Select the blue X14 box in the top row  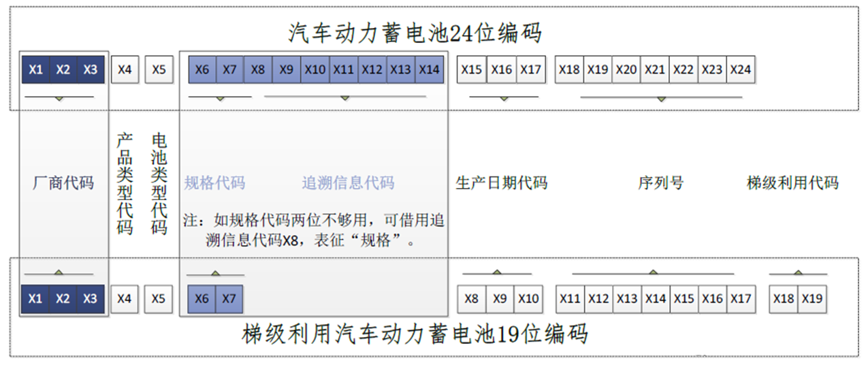pyautogui.click(x=429, y=69)
